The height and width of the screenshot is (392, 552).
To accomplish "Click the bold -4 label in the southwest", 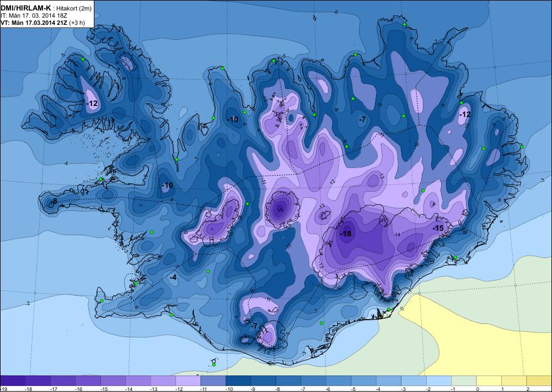I will click(172, 278).
